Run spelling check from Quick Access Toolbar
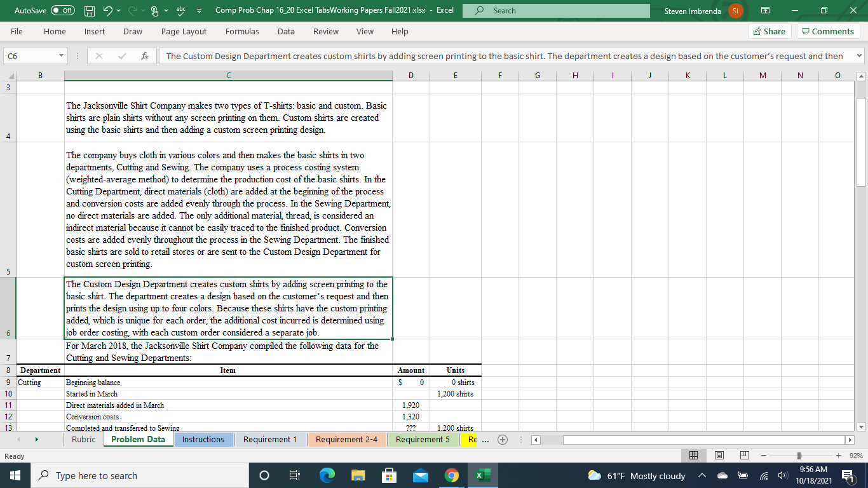This screenshot has width=868, height=488. point(180,10)
